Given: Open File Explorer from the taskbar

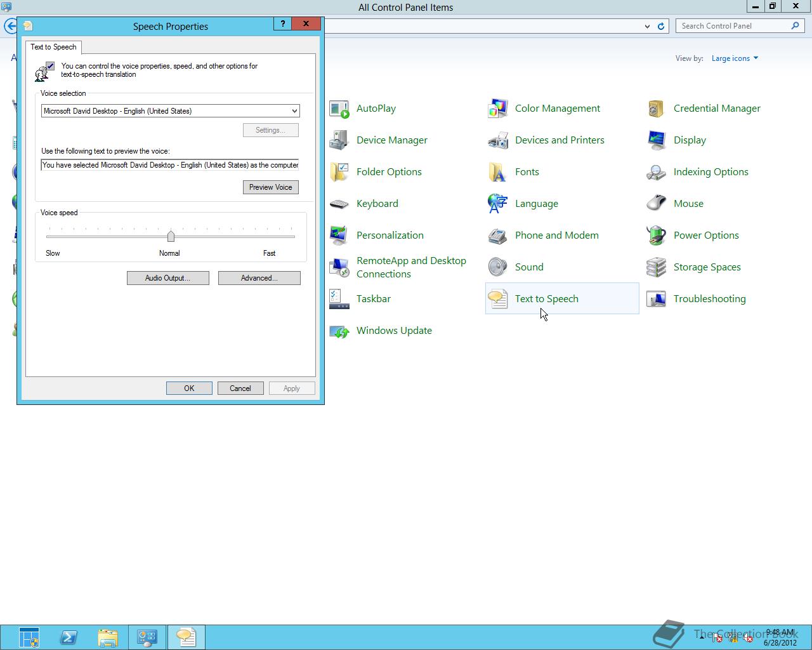Looking at the screenshot, I should [108, 637].
